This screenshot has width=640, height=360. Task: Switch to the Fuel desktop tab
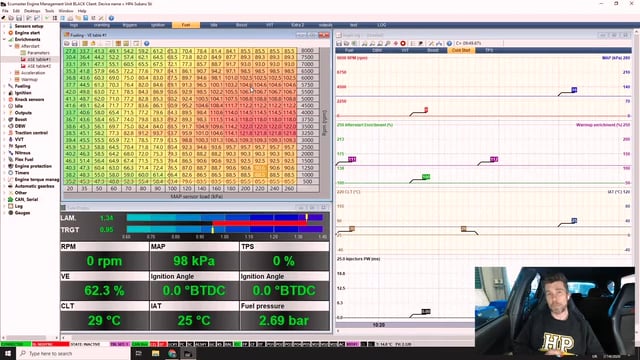tap(186, 25)
